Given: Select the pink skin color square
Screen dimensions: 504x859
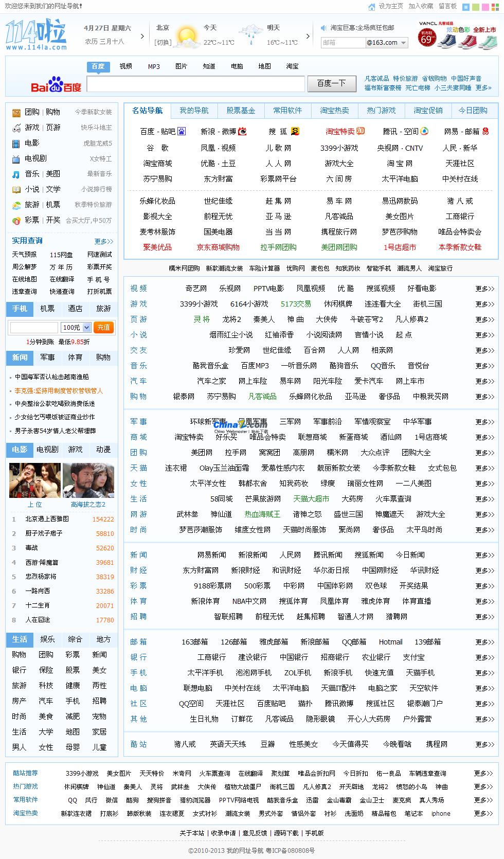Looking at the screenshot, I should pyautogui.click(x=485, y=7).
